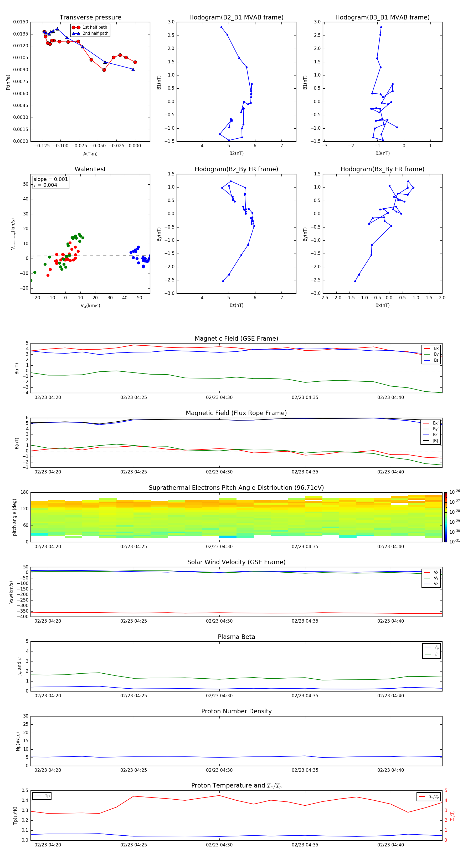Click the 'Bx' entry in GSE legend
473x868 pixels.
(431, 349)
